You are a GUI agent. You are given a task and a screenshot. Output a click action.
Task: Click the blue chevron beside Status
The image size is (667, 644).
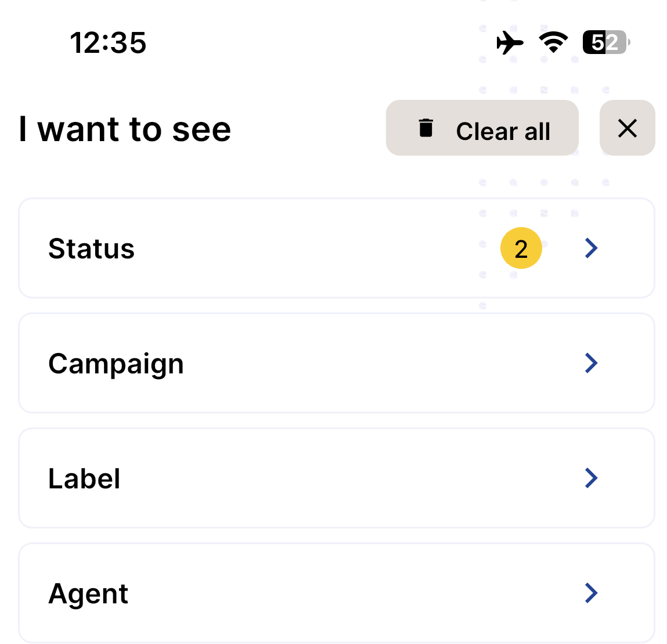click(591, 248)
